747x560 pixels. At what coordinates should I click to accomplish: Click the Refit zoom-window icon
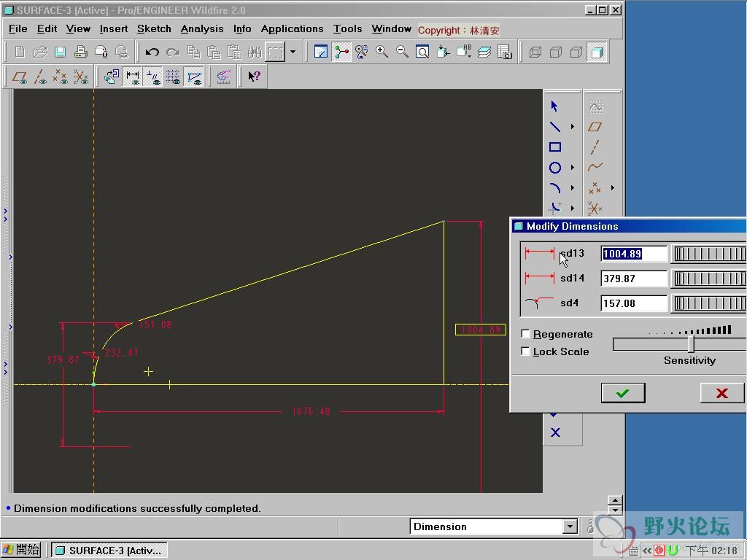(x=422, y=52)
